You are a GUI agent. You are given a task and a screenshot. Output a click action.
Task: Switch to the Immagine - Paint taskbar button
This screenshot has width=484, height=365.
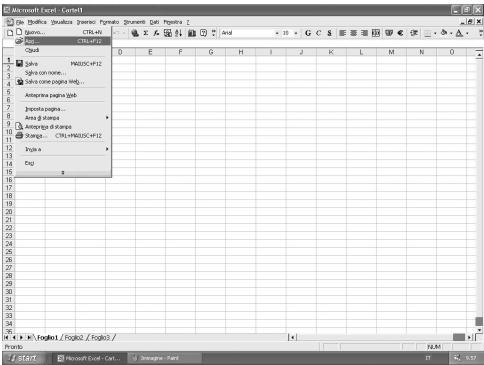click(165, 358)
